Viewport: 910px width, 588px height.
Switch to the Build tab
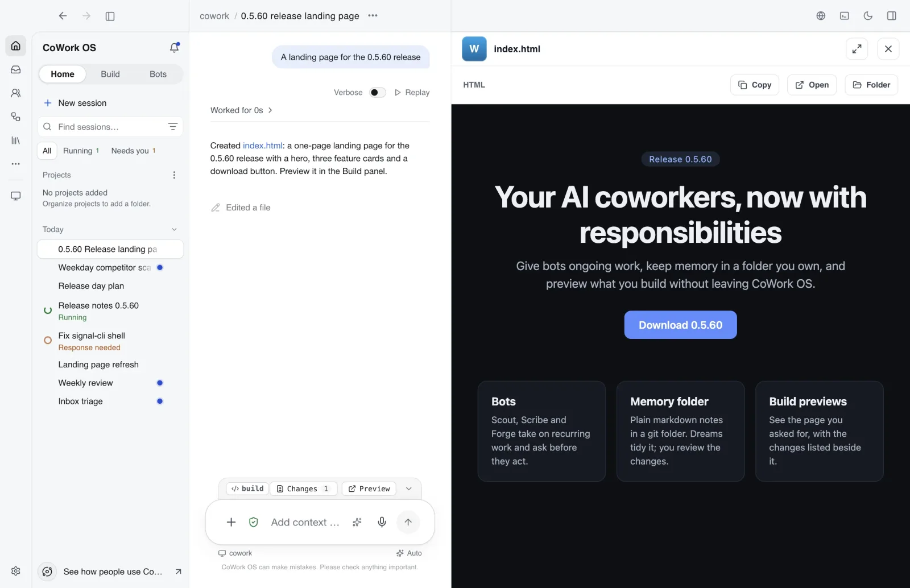(x=110, y=74)
